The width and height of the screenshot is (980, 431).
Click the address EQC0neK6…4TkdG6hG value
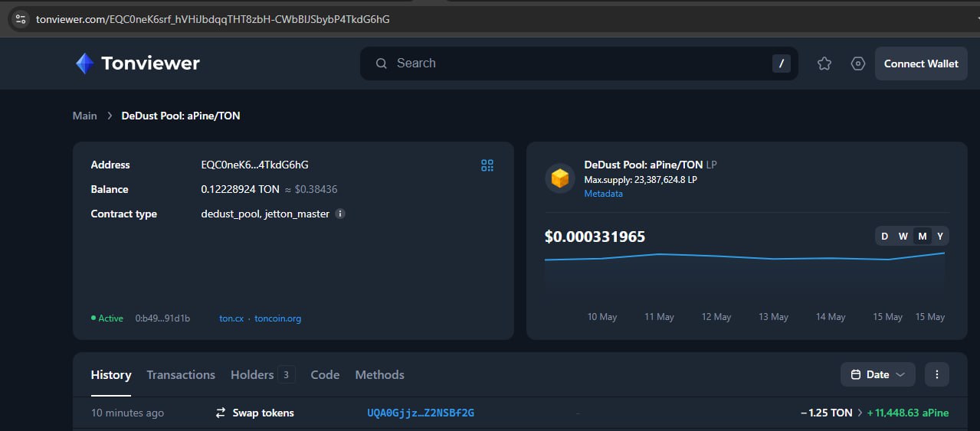(x=255, y=165)
